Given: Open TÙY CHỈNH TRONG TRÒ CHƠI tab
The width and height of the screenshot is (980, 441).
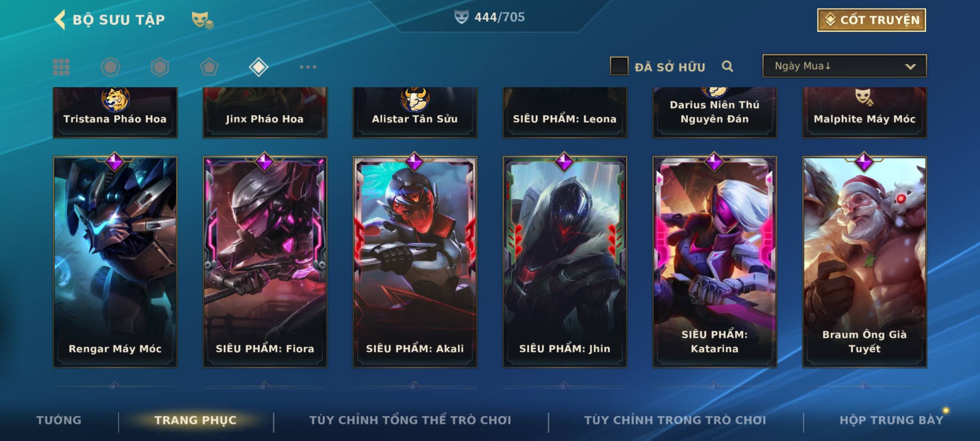Looking at the screenshot, I should point(675,420).
